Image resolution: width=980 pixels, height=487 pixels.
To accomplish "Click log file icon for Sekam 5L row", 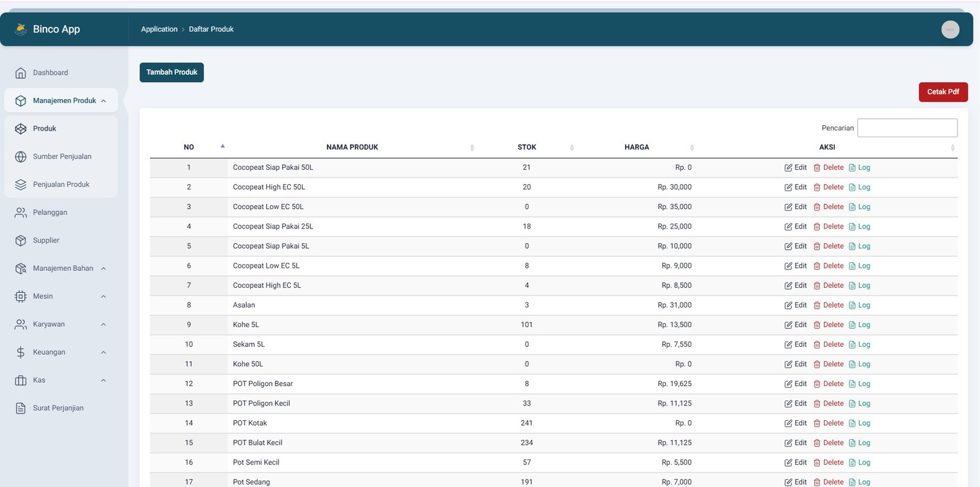I will [x=852, y=345].
